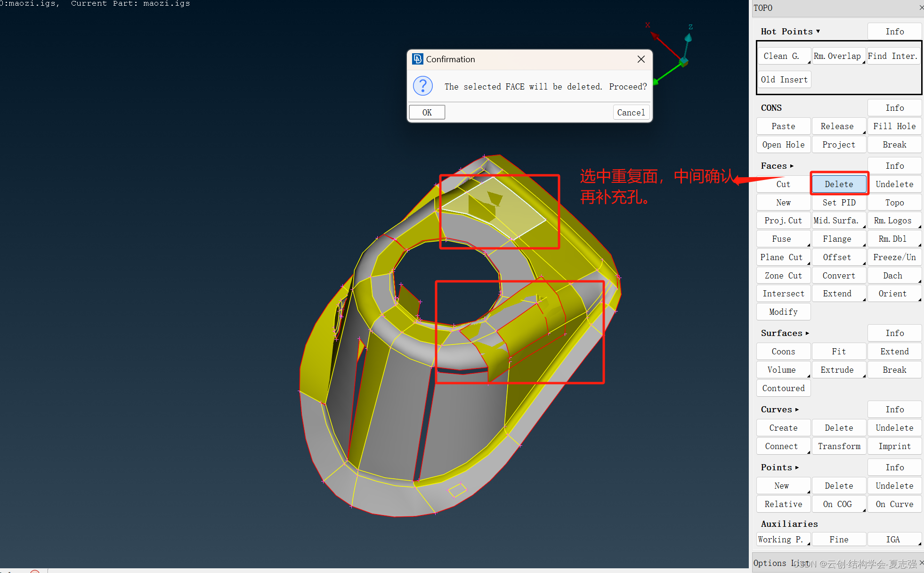This screenshot has width=924, height=573.
Task: Close the Confirmation dialog with X
Action: pyautogui.click(x=641, y=59)
